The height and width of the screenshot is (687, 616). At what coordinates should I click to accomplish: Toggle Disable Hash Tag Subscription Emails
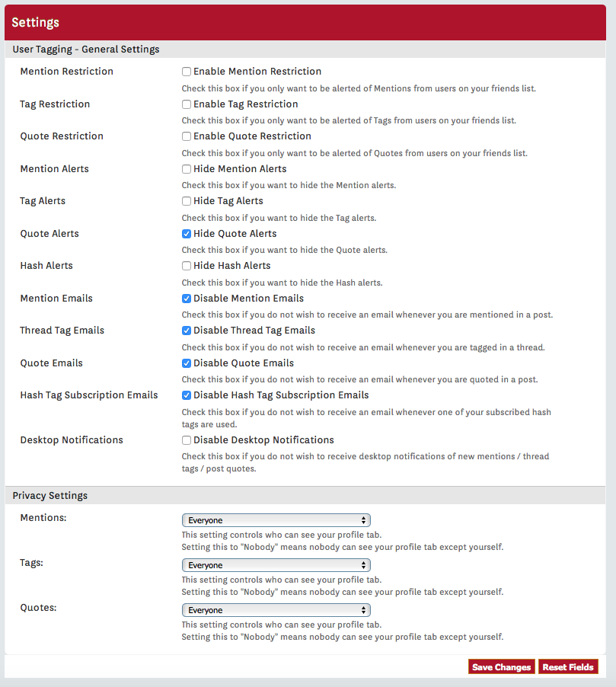[187, 395]
